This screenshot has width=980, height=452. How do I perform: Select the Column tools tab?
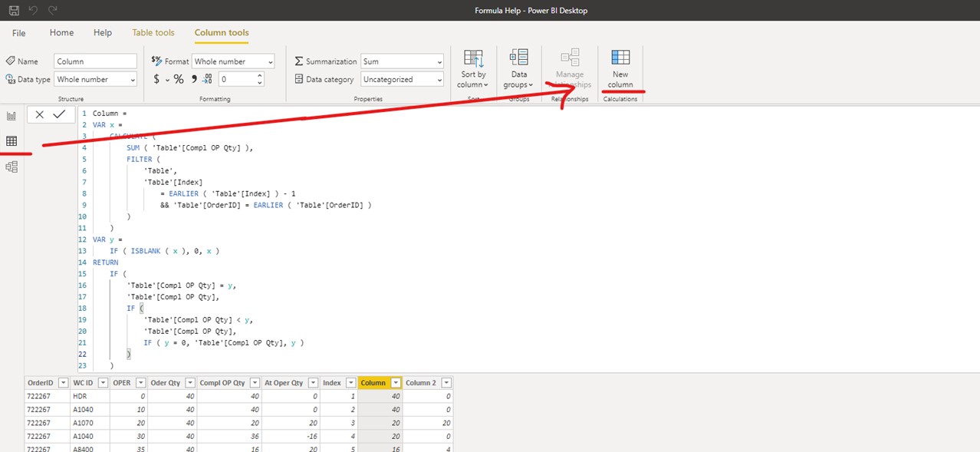(x=222, y=33)
